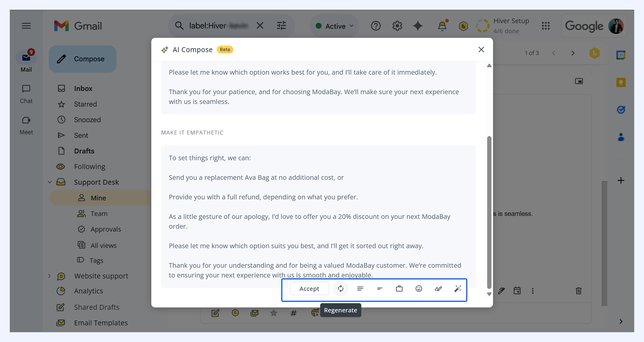
Task: Open Contacts in side panel
Action: tap(621, 137)
